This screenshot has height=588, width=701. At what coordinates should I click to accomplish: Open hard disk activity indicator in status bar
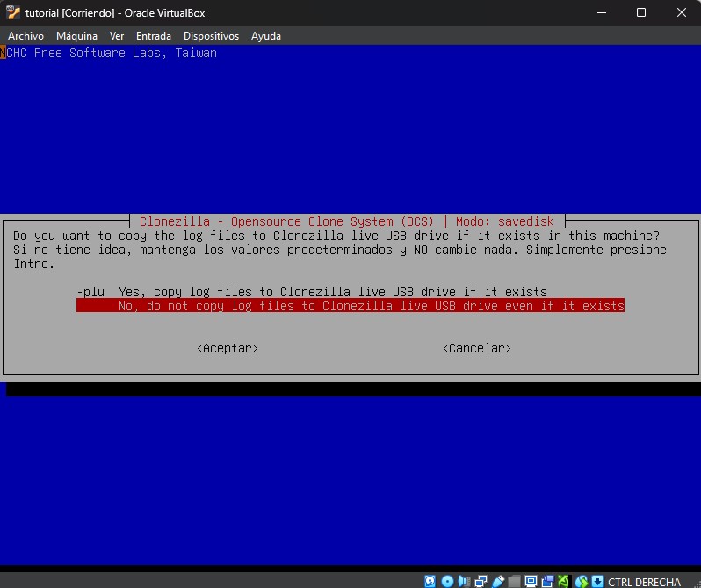430,581
